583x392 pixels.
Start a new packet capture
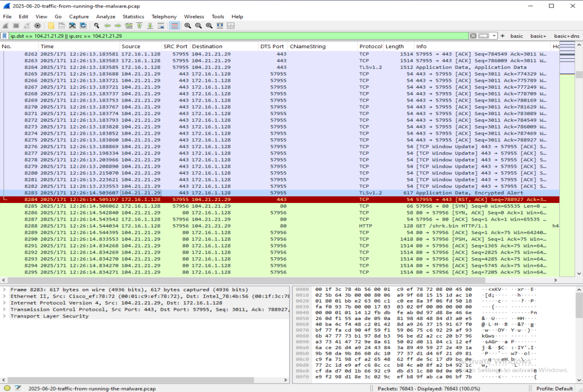point(5,26)
